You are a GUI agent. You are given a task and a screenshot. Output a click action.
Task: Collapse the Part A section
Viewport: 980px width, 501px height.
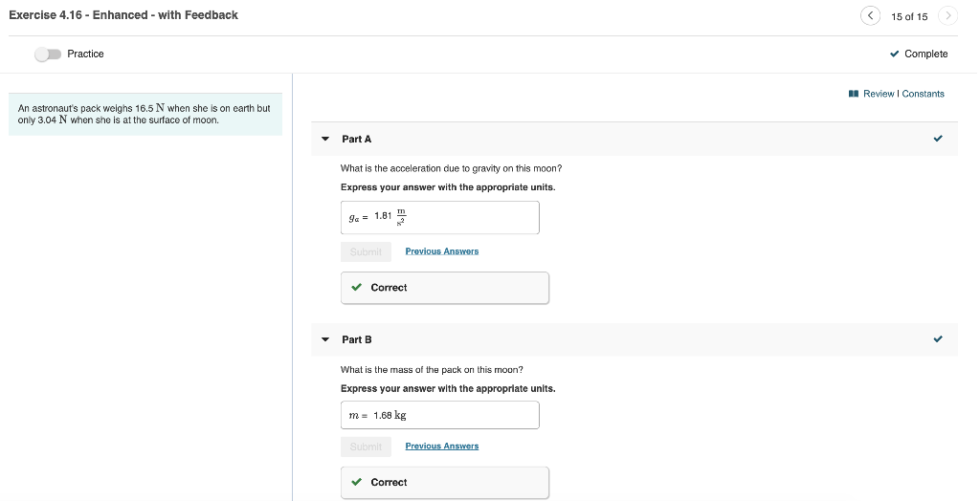[325, 139]
